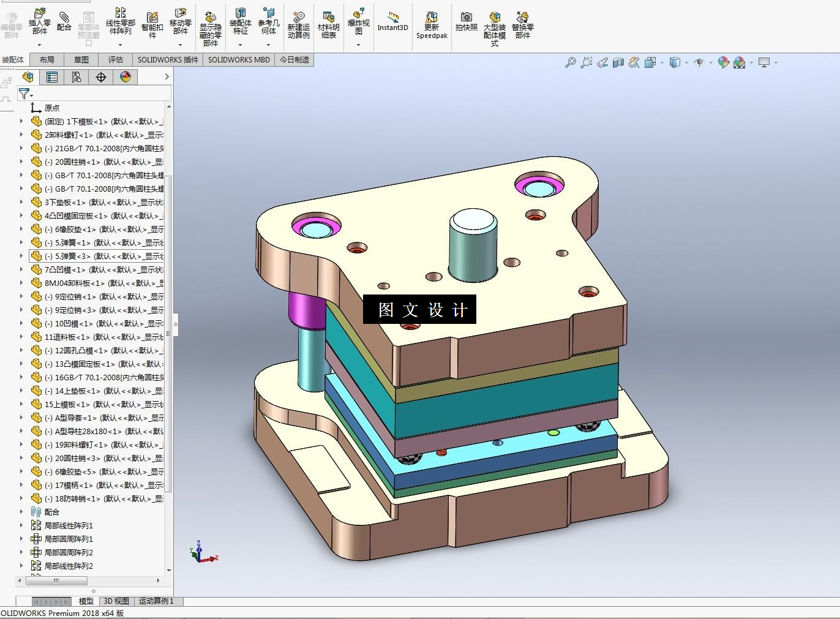Open the feature tree filter dropdown

pos(25,94)
